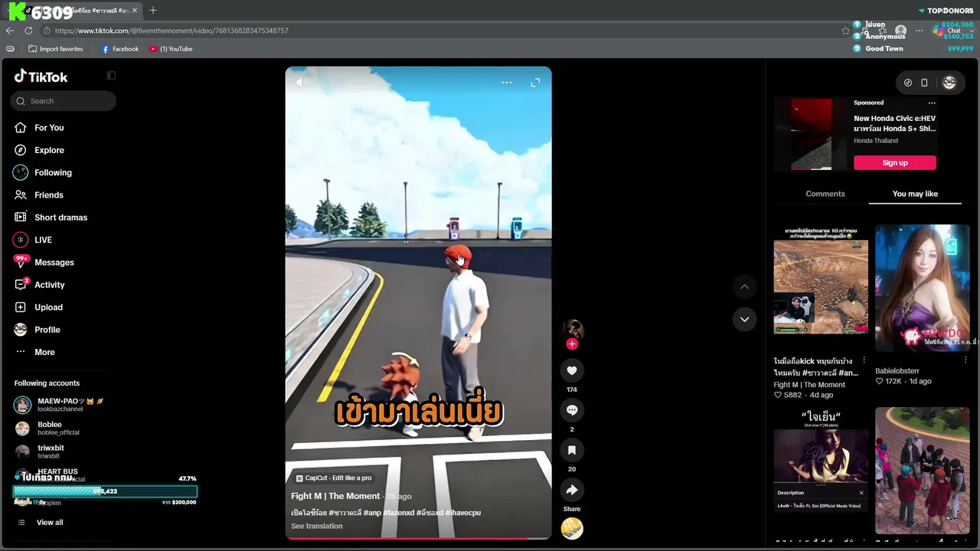Click the video progress bar
Image resolution: width=980 pixels, height=551 pixels.
[x=418, y=538]
